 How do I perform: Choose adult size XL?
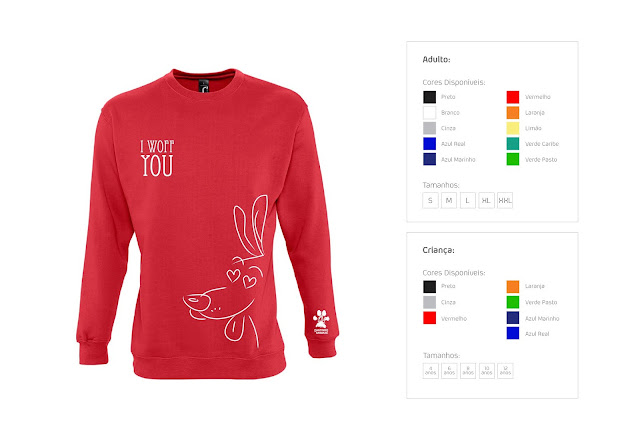coord(486,200)
